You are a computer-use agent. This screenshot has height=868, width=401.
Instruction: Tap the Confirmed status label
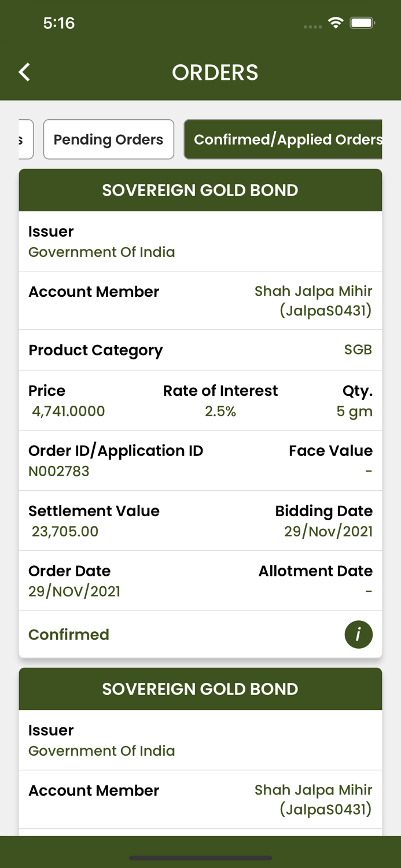point(69,635)
